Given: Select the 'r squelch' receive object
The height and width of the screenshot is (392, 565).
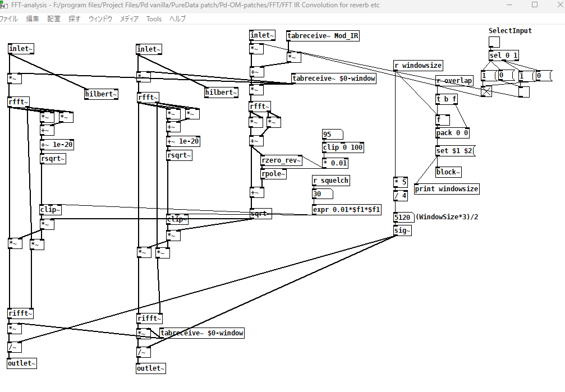Looking at the screenshot, I should tap(331, 181).
